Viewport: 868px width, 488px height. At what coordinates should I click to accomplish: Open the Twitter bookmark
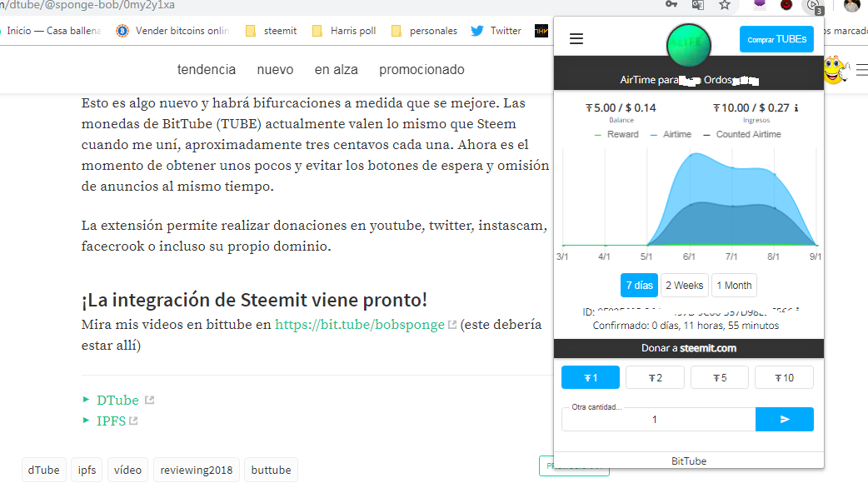[x=496, y=31]
